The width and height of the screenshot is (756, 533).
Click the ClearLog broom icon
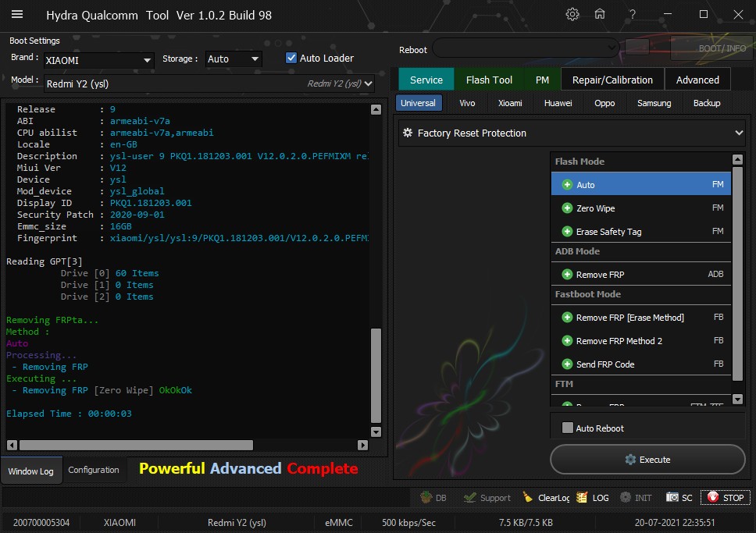[528, 497]
